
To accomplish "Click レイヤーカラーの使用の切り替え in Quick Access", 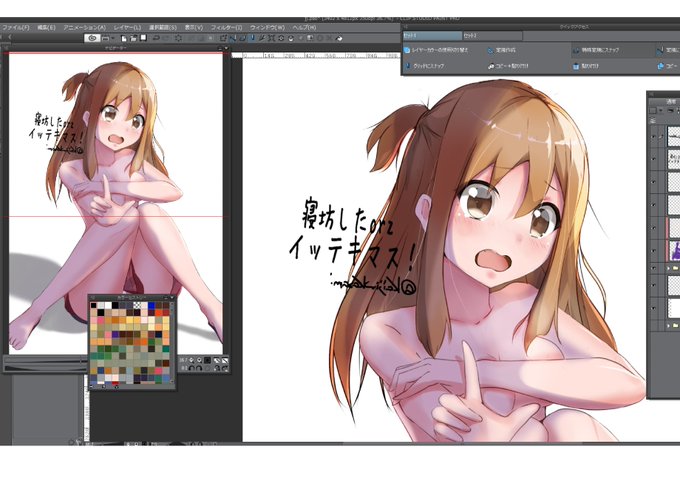I will [x=436, y=50].
